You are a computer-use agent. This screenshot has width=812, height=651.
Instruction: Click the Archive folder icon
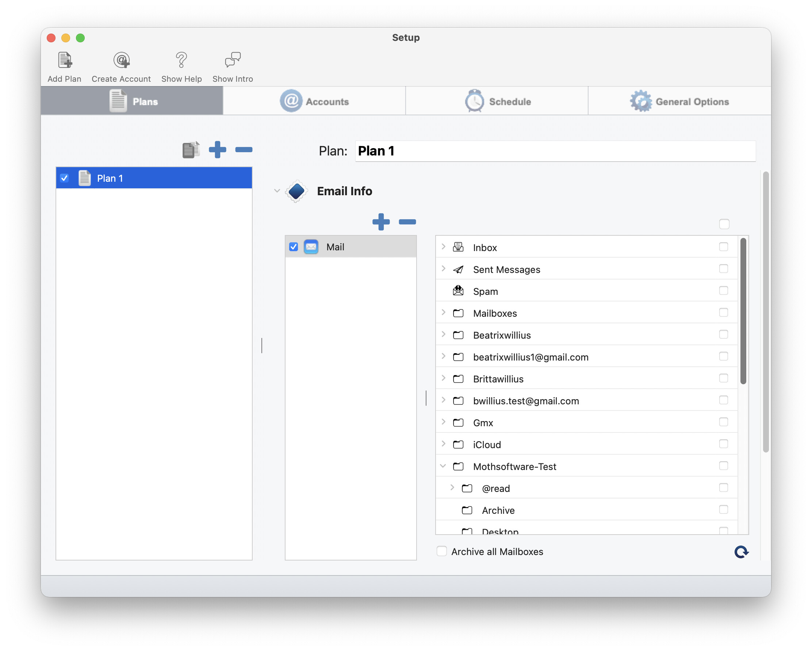click(467, 510)
